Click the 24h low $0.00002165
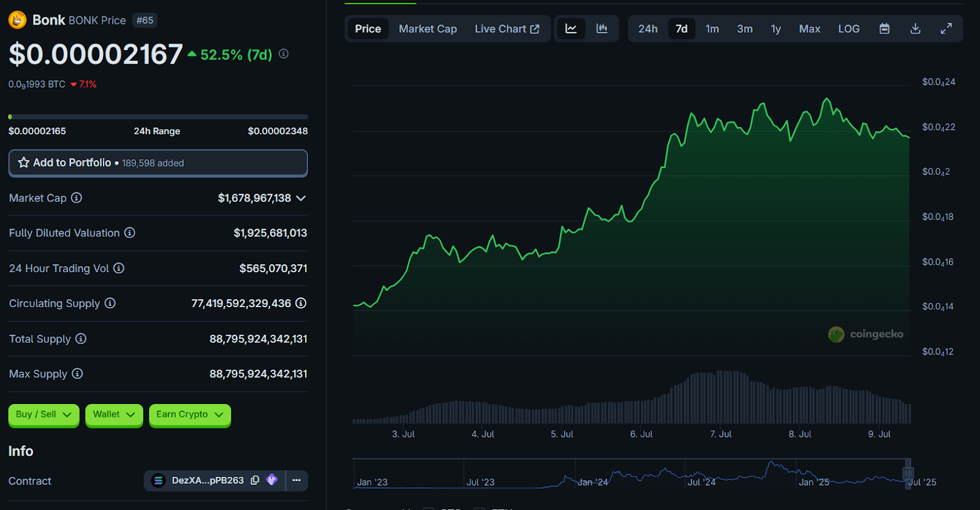 37,131
